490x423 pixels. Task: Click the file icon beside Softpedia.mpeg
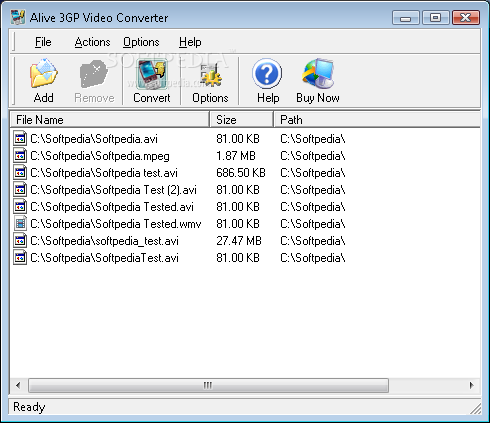(x=20, y=155)
